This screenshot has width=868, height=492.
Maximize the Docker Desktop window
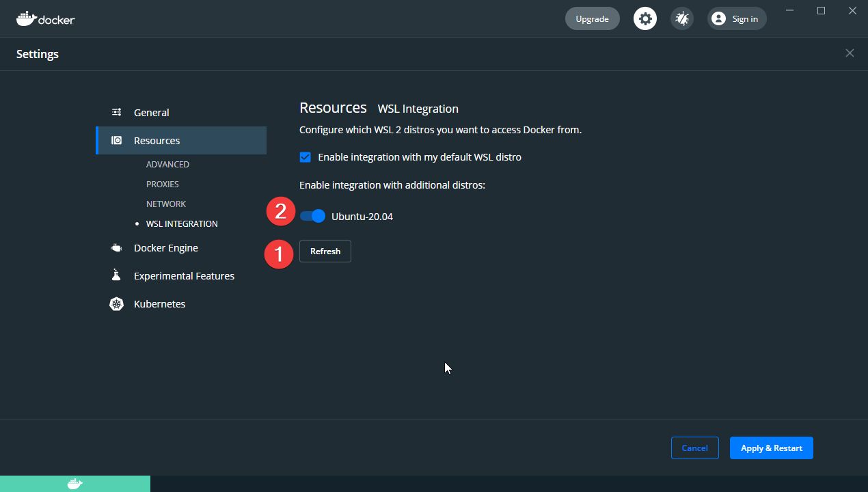[822, 10]
